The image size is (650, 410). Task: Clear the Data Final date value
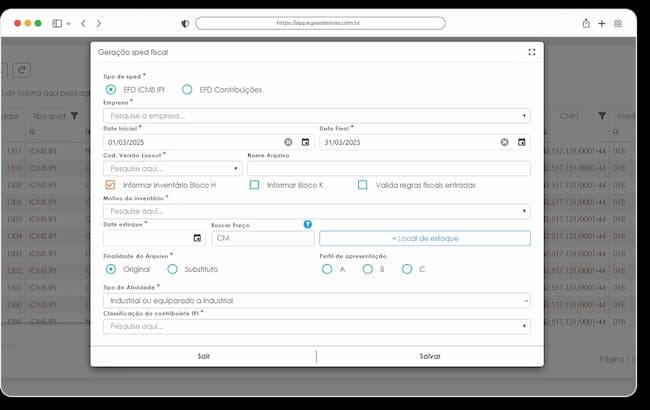point(504,142)
